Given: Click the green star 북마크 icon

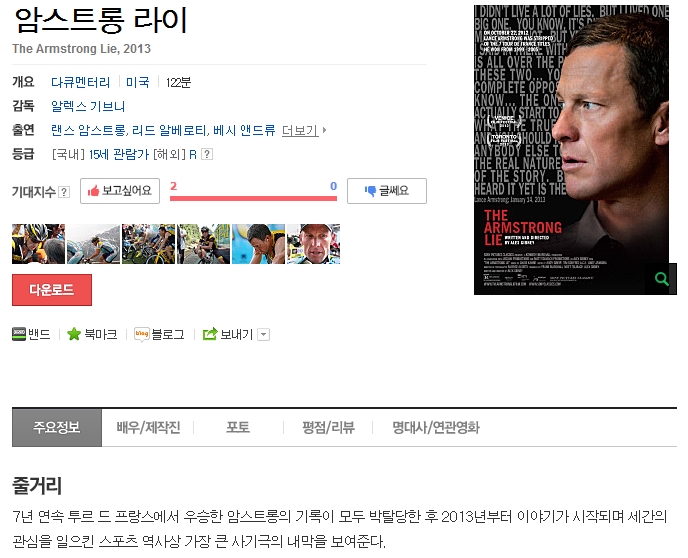Looking at the screenshot, I should tap(74, 334).
